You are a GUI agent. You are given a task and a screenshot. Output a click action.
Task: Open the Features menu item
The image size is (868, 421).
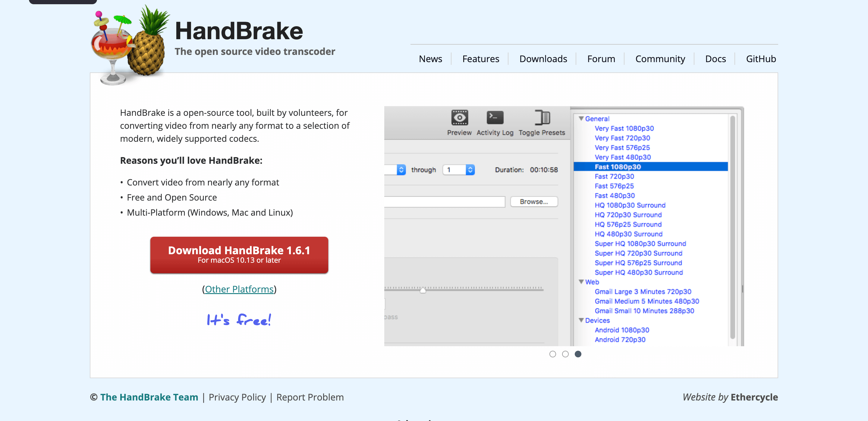[x=480, y=59]
